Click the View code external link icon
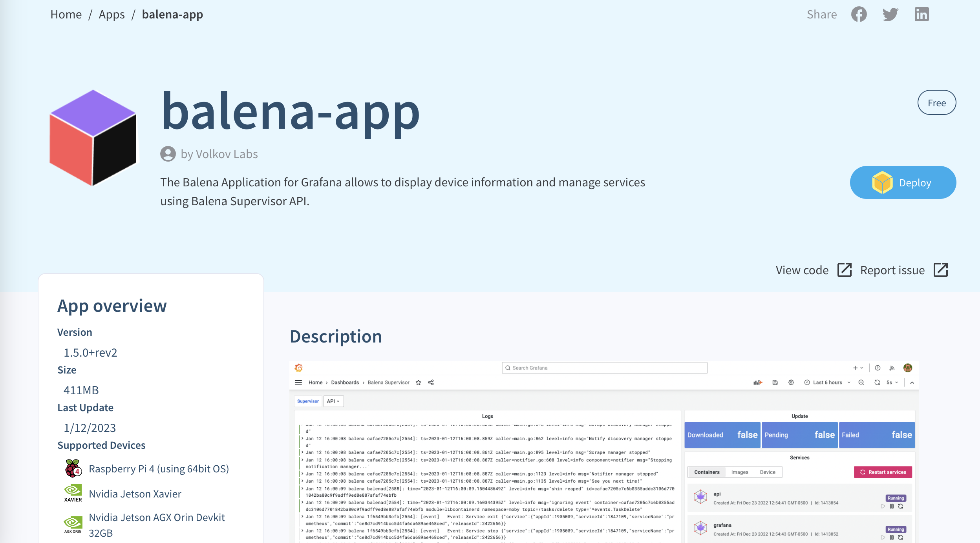Viewport: 980px width, 543px height. coord(844,270)
